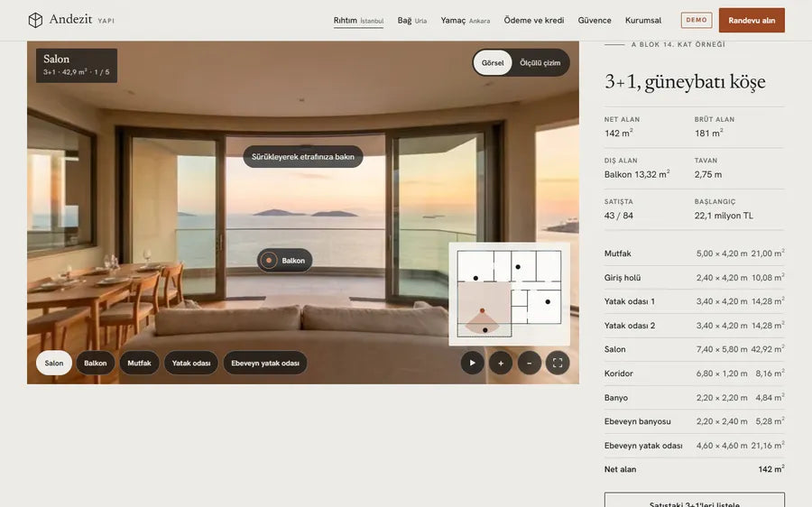Click the Randevu alın button
The image size is (812, 507).
click(752, 20)
